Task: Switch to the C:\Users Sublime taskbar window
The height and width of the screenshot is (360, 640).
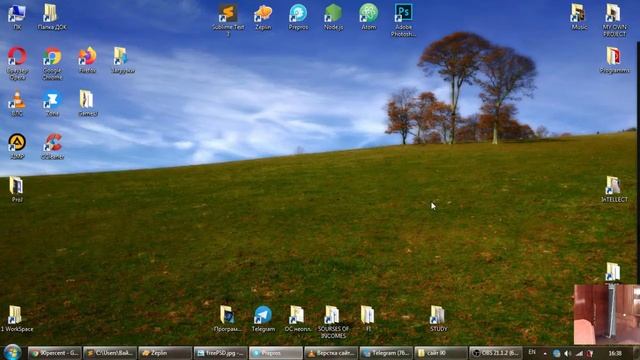Action: 110,353
